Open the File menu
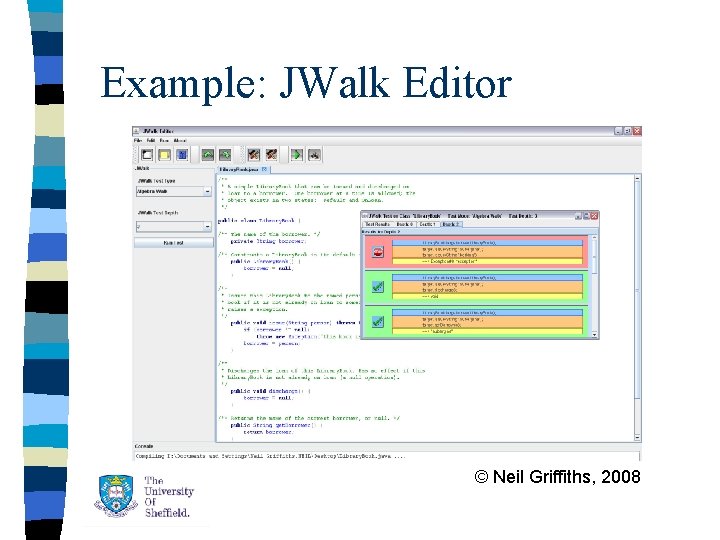720x540 pixels. click(x=138, y=141)
